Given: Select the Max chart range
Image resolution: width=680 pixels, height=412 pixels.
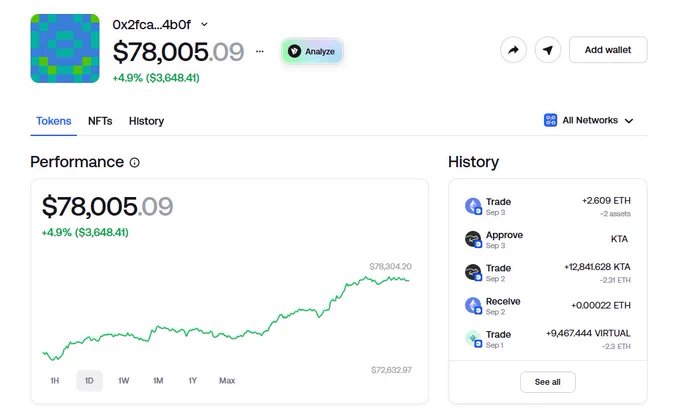Looking at the screenshot, I should [227, 381].
